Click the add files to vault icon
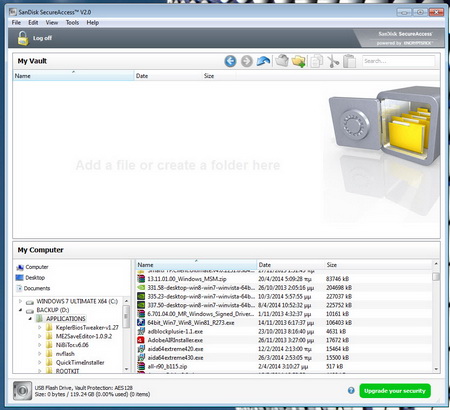Image resolution: width=450 pixels, height=410 pixels. 282,61
